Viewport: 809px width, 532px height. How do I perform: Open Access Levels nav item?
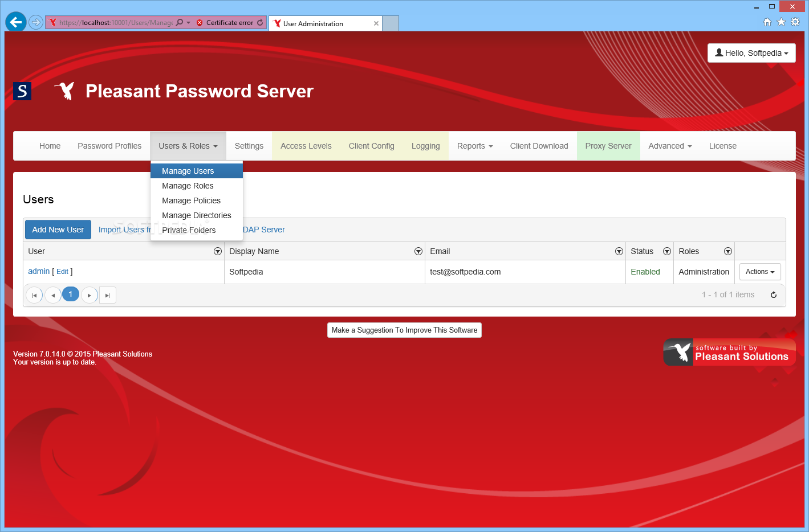(306, 146)
